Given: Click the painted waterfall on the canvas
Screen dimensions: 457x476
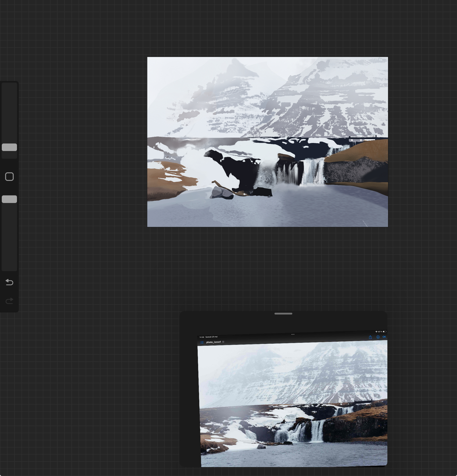Looking at the screenshot, I should [x=312, y=171].
